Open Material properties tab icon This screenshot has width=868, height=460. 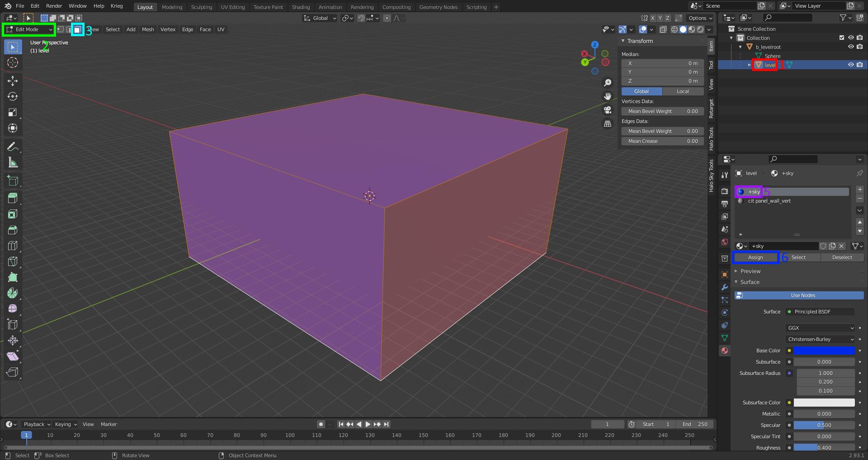(725, 351)
